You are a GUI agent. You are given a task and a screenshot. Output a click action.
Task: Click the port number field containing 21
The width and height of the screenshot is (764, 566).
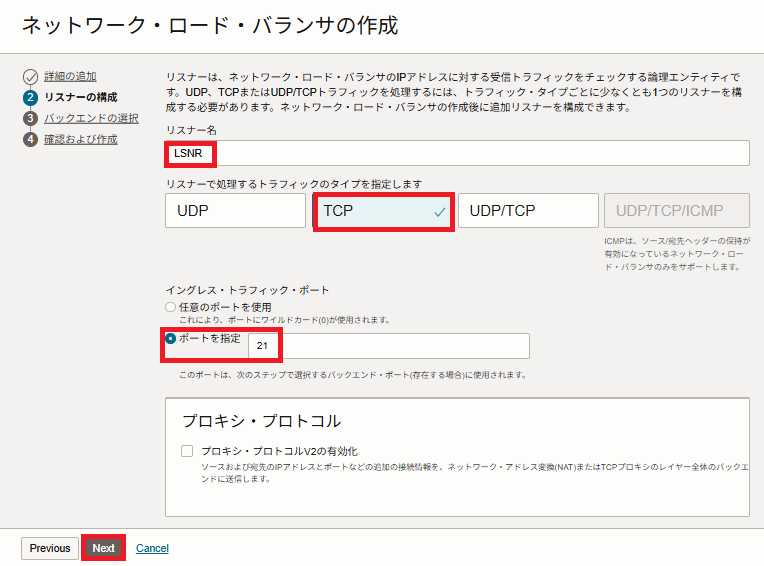[389, 346]
